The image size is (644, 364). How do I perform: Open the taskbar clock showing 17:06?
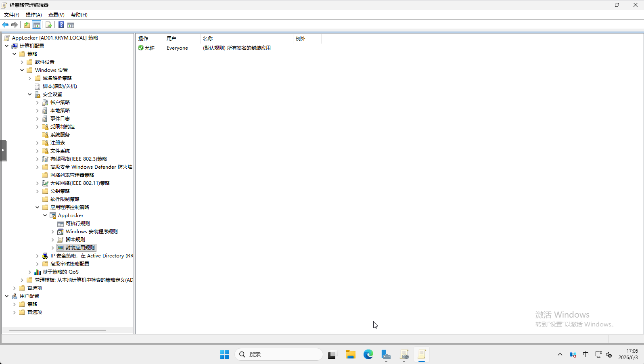tap(628, 354)
